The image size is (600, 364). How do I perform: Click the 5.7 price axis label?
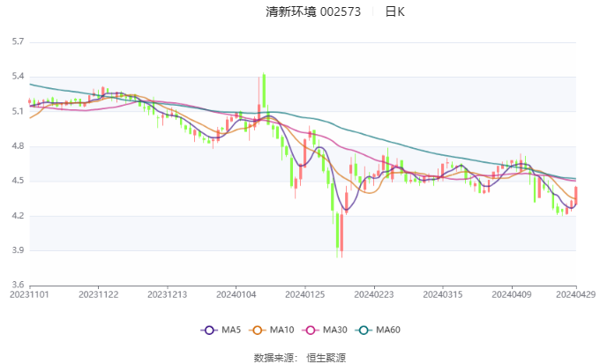(x=18, y=41)
